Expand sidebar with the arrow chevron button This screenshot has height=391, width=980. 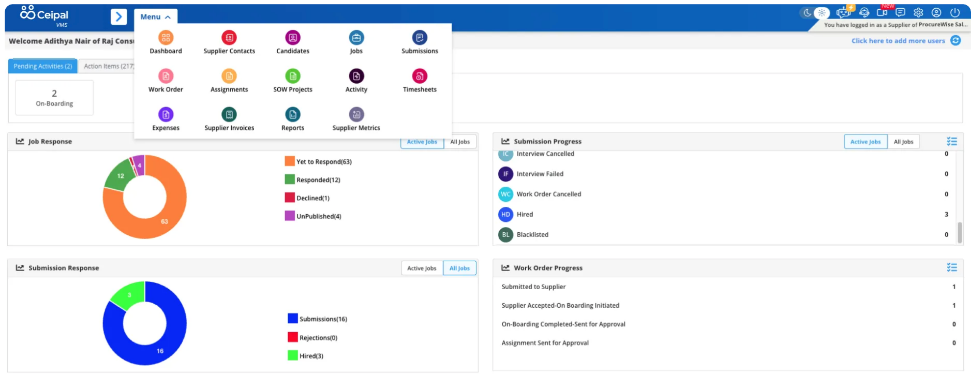tap(119, 17)
